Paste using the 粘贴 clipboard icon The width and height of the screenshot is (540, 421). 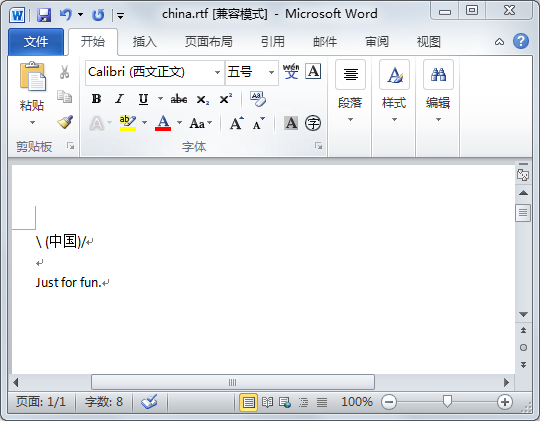point(32,77)
